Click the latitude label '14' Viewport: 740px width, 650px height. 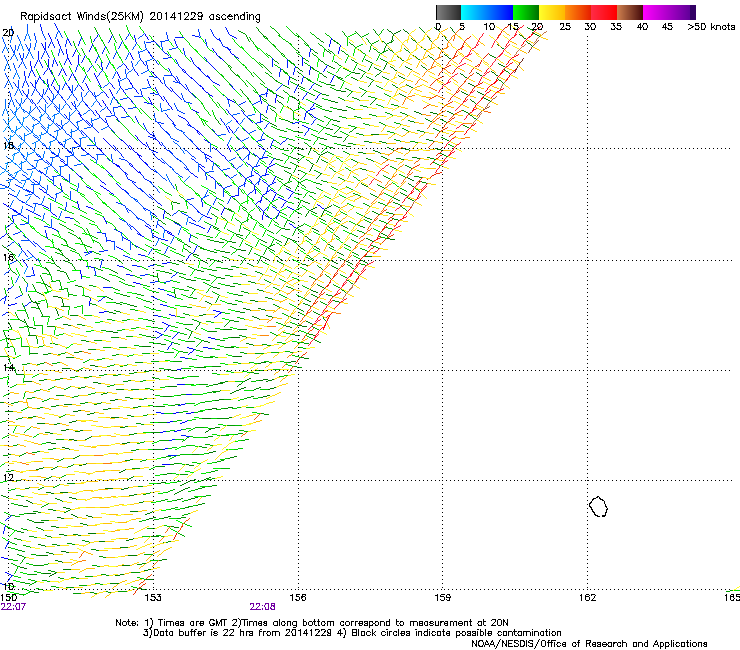click(x=8, y=367)
